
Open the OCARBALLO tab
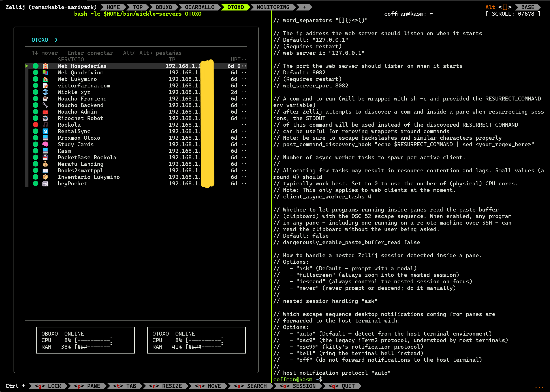click(x=200, y=7)
